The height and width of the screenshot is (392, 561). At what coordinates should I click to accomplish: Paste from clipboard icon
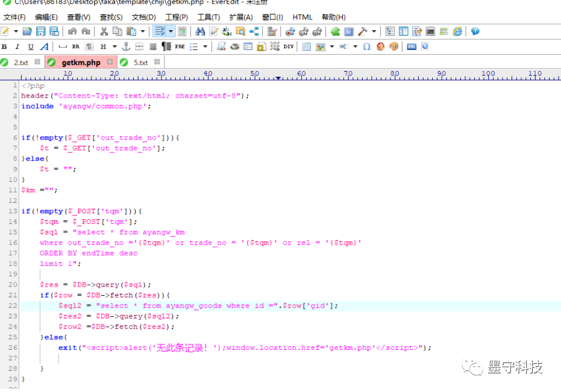131,31
